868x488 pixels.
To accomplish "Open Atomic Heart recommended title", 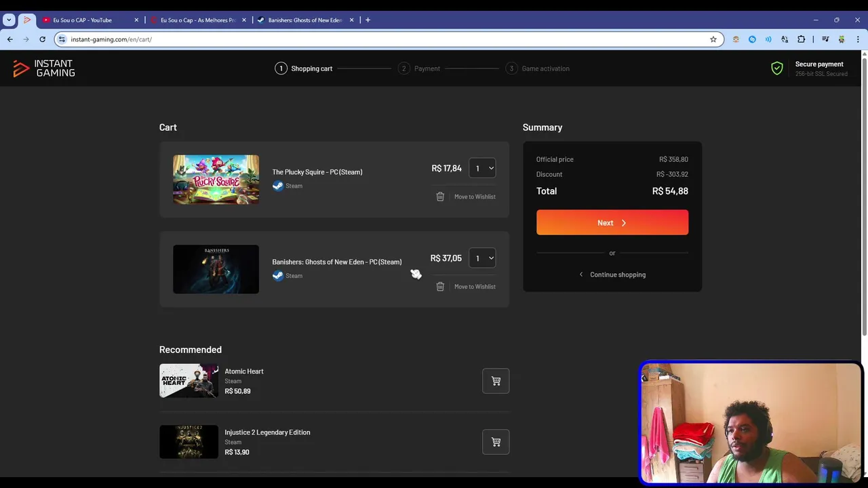I will [244, 371].
